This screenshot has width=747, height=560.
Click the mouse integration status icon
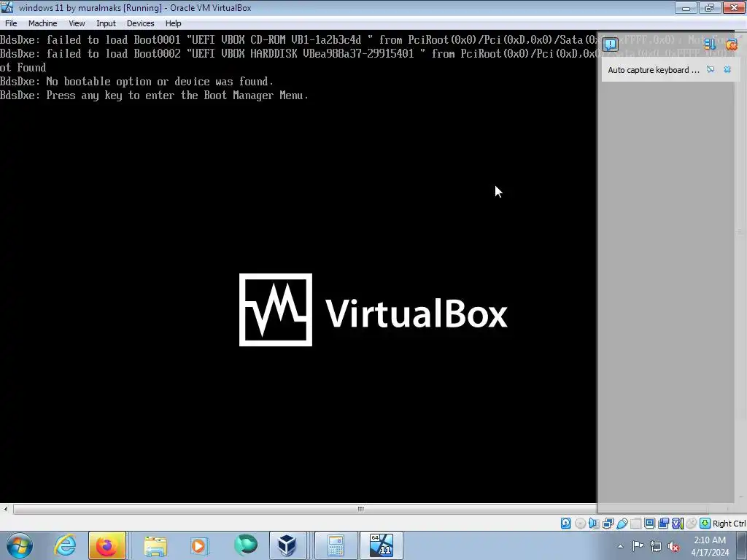click(691, 524)
